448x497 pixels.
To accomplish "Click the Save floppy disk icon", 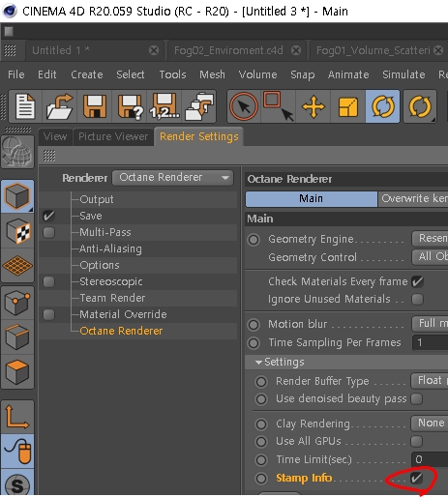I will [95, 106].
